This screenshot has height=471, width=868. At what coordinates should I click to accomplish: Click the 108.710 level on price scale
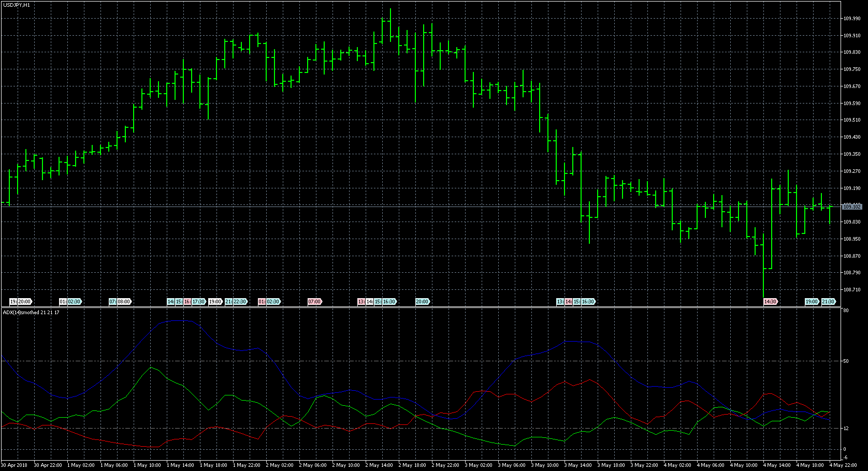click(852, 290)
